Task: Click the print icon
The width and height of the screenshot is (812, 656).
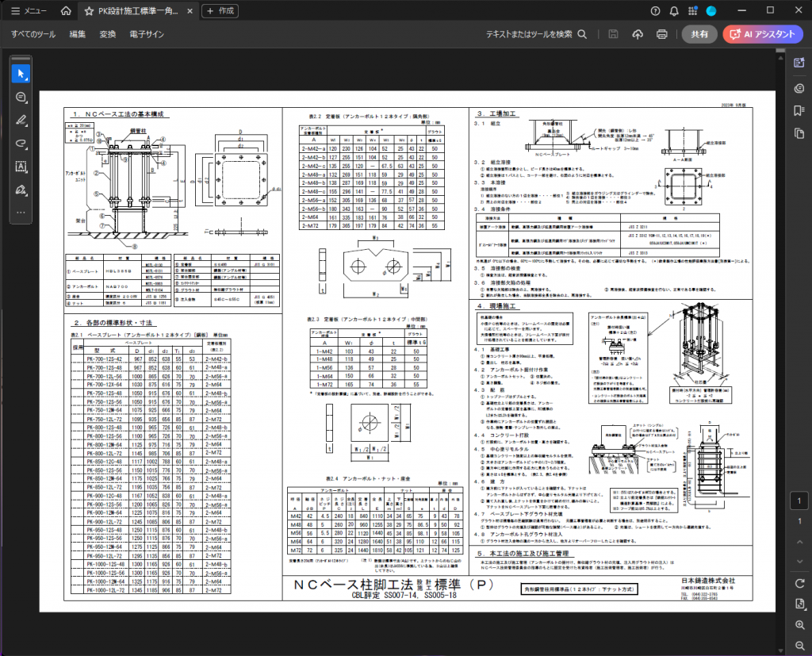Action: 662,34
